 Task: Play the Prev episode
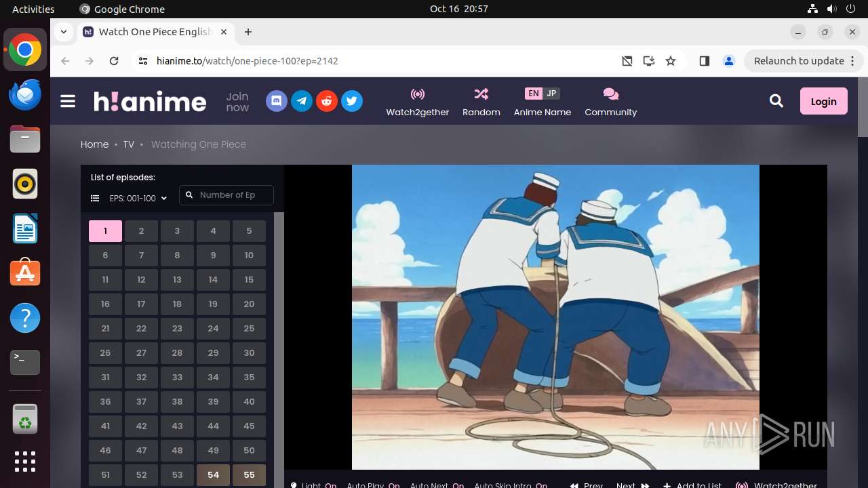[587, 485]
